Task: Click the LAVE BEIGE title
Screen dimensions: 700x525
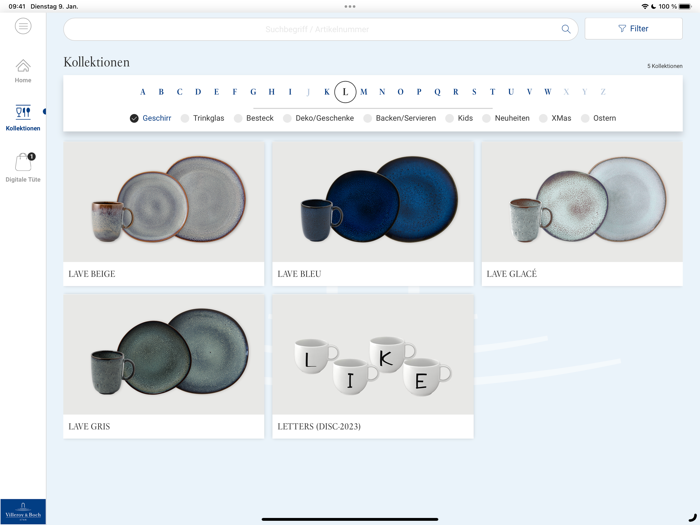Action: click(x=92, y=274)
